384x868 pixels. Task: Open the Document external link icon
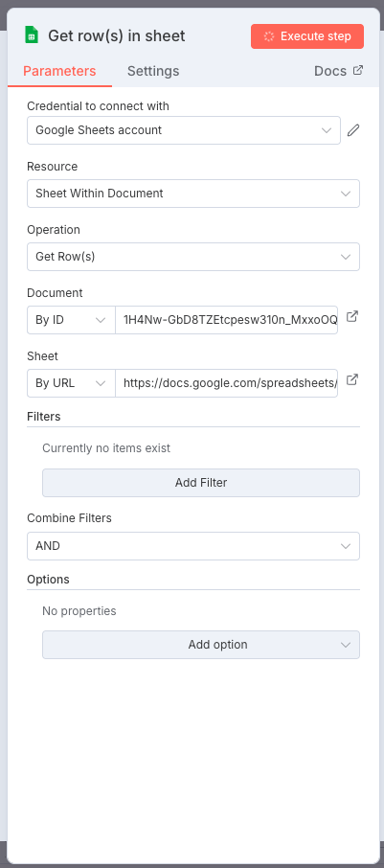tap(351, 317)
